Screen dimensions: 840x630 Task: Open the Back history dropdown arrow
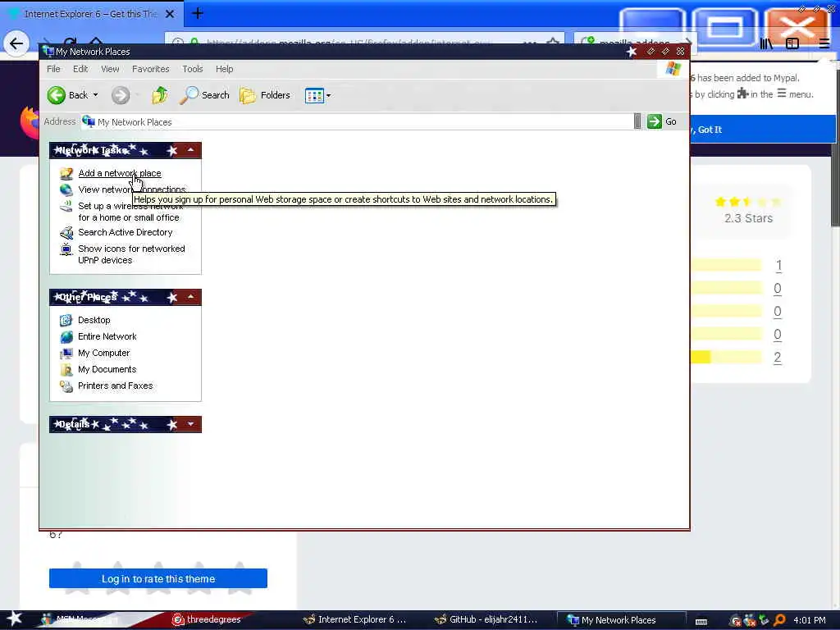[x=95, y=95]
